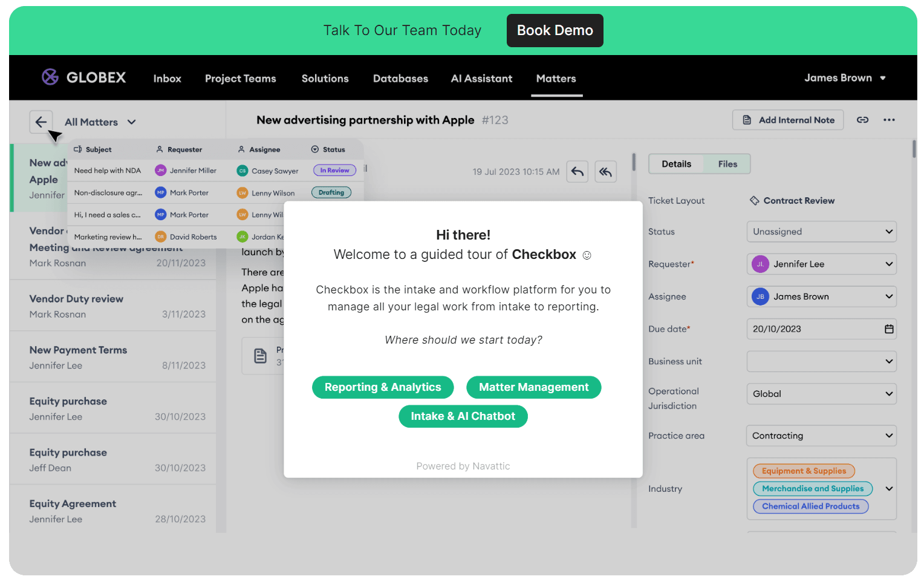Click the Drafting status badge
This screenshot has width=924, height=582.
pyautogui.click(x=331, y=192)
